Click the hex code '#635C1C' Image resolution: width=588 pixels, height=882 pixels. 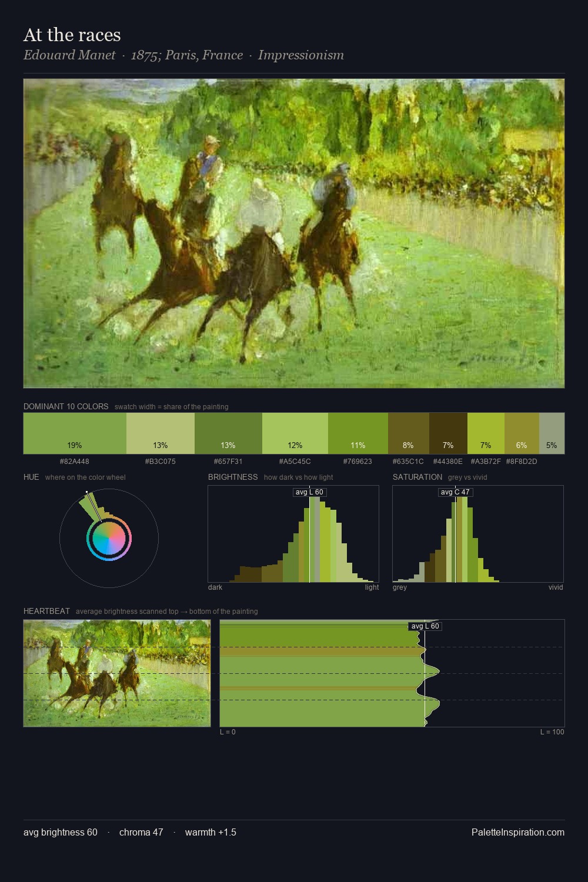408,462
